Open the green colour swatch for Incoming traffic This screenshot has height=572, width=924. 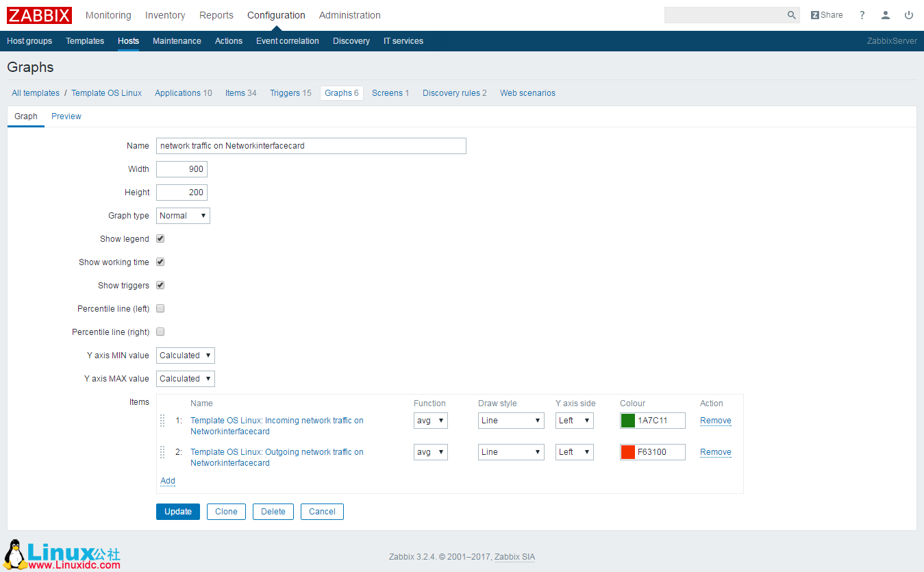coord(627,420)
